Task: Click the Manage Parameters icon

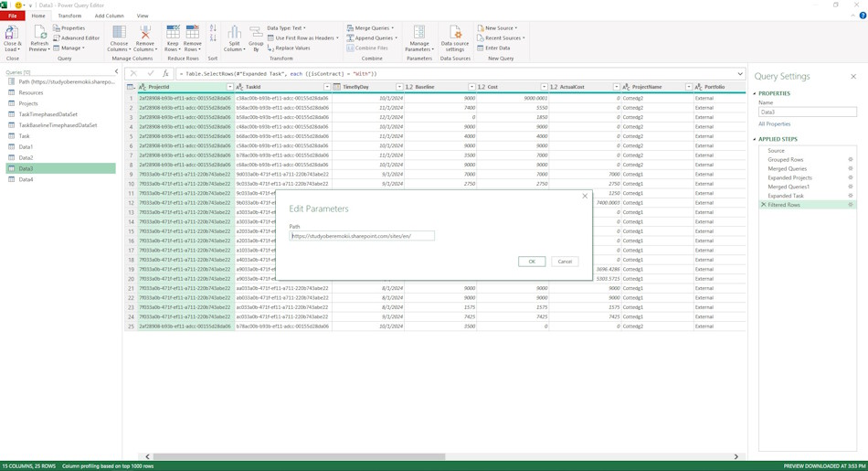Action: click(x=419, y=32)
